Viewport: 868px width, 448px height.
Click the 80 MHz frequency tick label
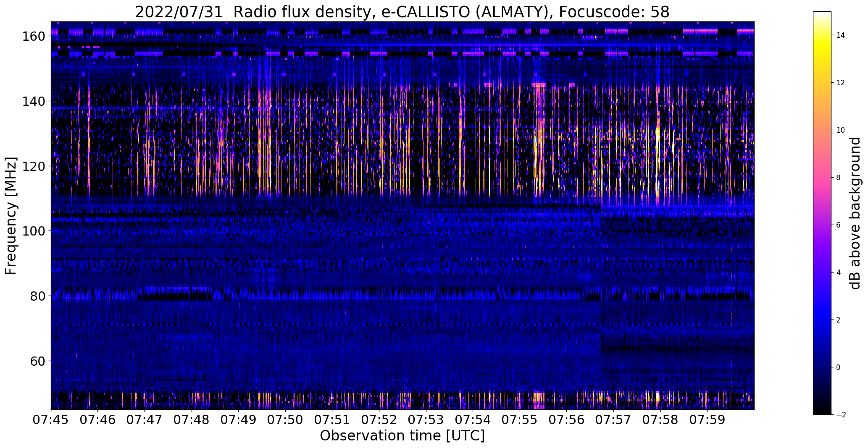tap(37, 296)
